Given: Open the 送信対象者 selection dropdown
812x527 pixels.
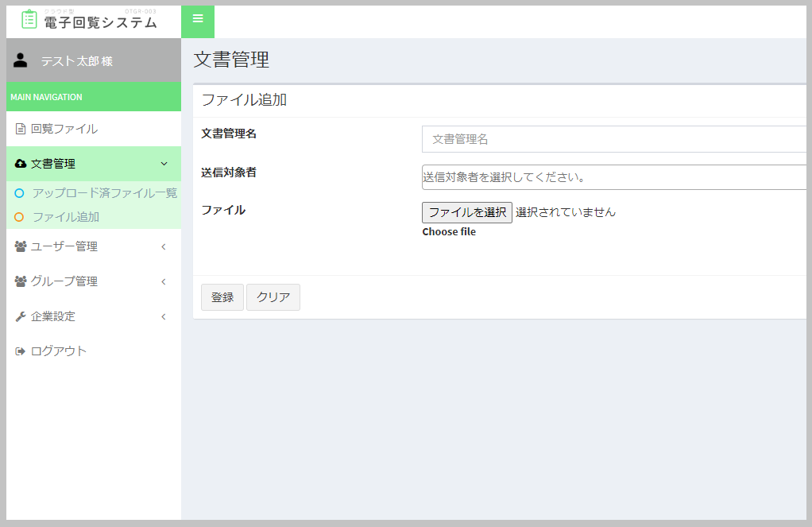Looking at the screenshot, I should coord(613,177).
